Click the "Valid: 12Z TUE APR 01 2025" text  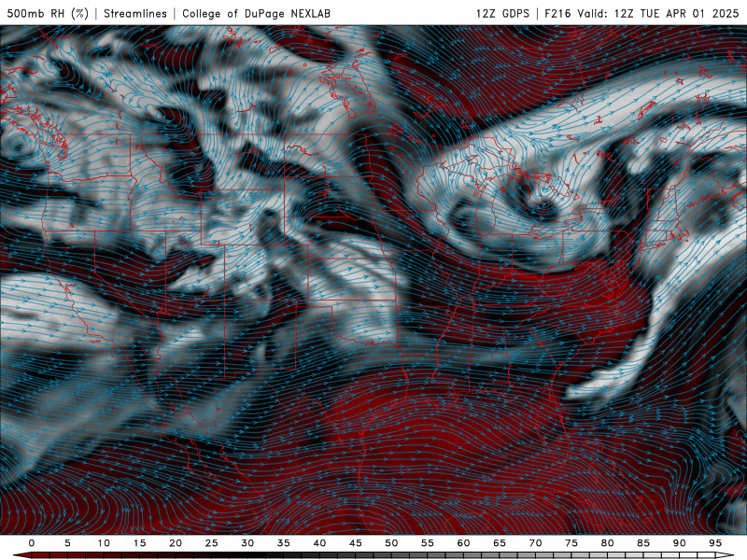pos(658,13)
